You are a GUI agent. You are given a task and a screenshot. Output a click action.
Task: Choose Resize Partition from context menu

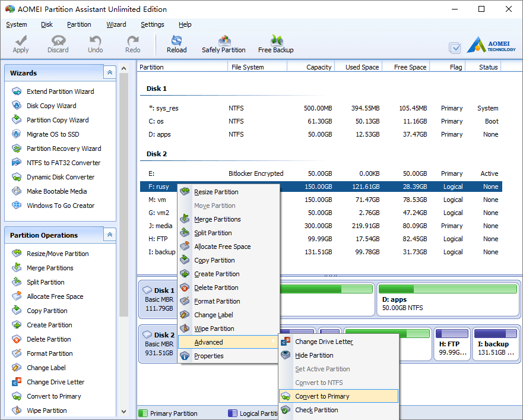pyautogui.click(x=216, y=192)
